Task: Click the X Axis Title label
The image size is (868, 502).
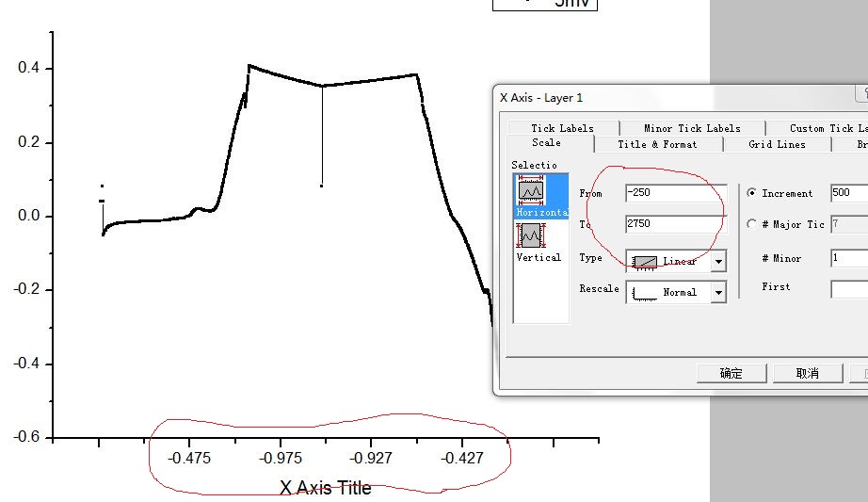Action: [x=326, y=488]
